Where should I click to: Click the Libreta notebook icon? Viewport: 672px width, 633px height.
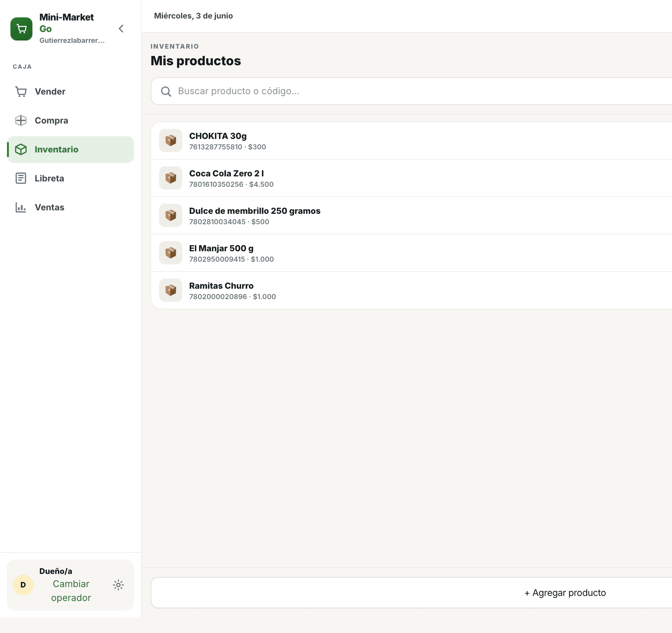pyautogui.click(x=21, y=178)
